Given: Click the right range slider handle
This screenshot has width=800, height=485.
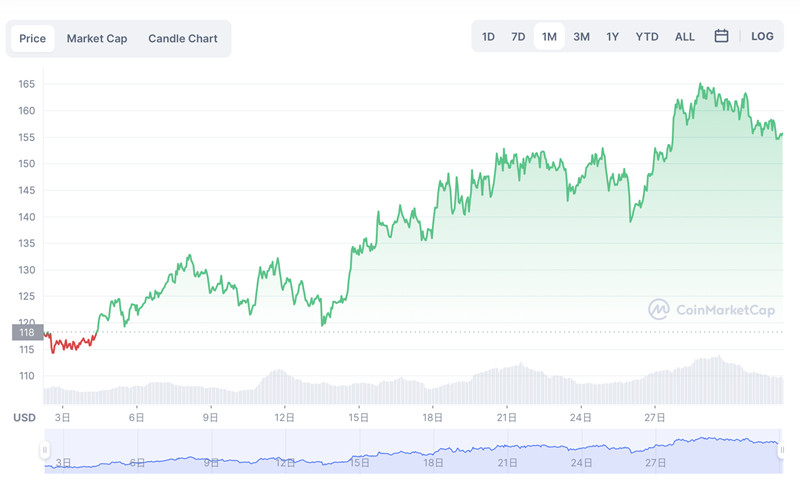Looking at the screenshot, I should 781,450.
